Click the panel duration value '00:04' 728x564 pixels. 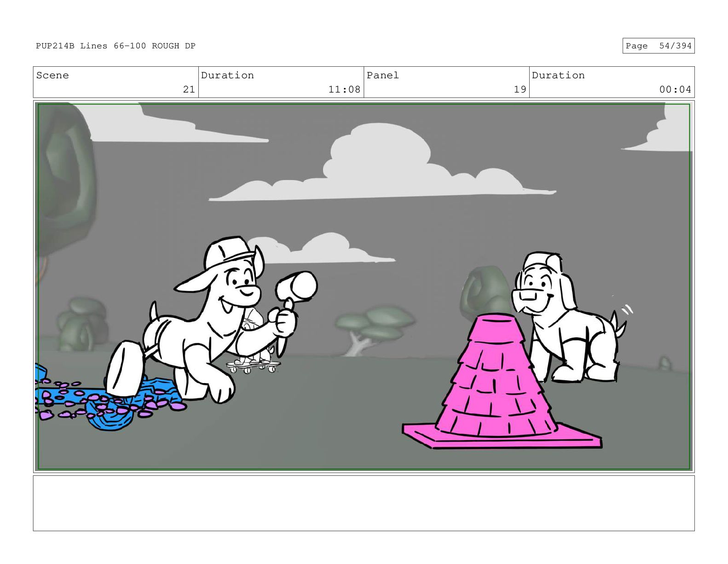click(675, 89)
